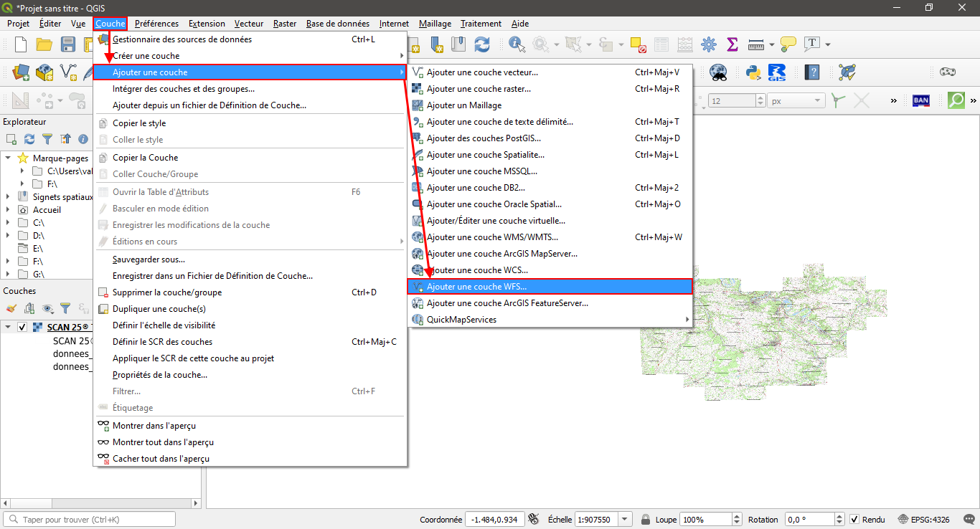The width and height of the screenshot is (980, 529).
Task: Click the Rotation value field
Action: click(810, 519)
